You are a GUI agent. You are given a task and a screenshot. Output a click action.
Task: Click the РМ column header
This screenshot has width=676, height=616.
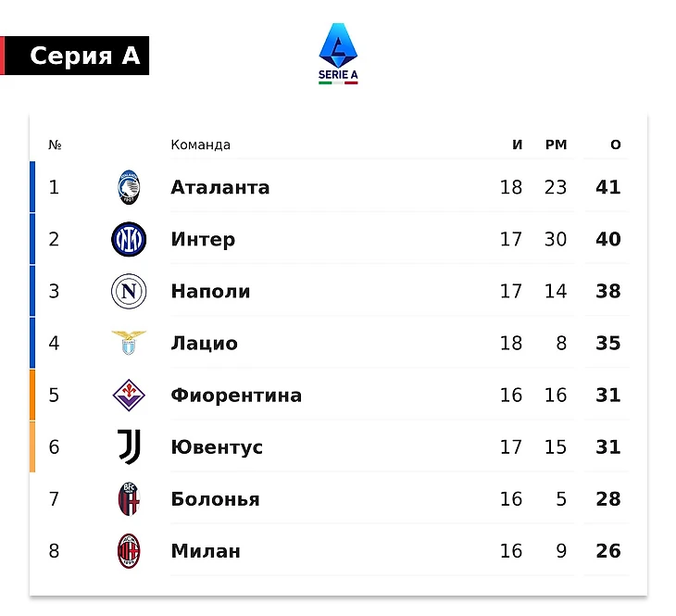pos(556,145)
